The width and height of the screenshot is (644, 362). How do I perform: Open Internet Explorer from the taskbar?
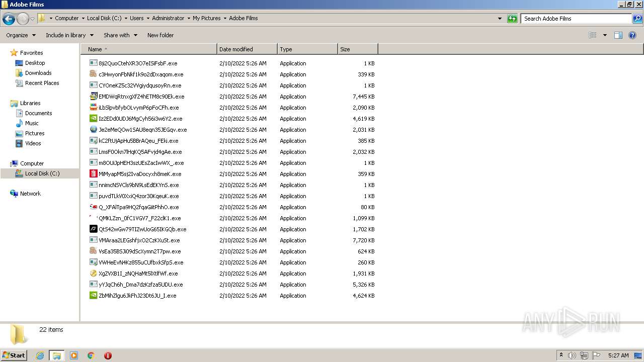[x=40, y=355]
